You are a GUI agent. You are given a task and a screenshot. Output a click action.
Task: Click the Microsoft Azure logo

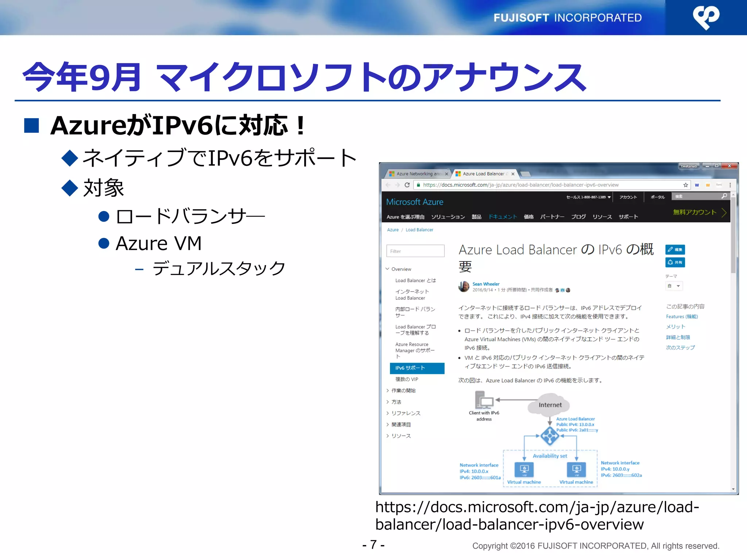[415, 202]
